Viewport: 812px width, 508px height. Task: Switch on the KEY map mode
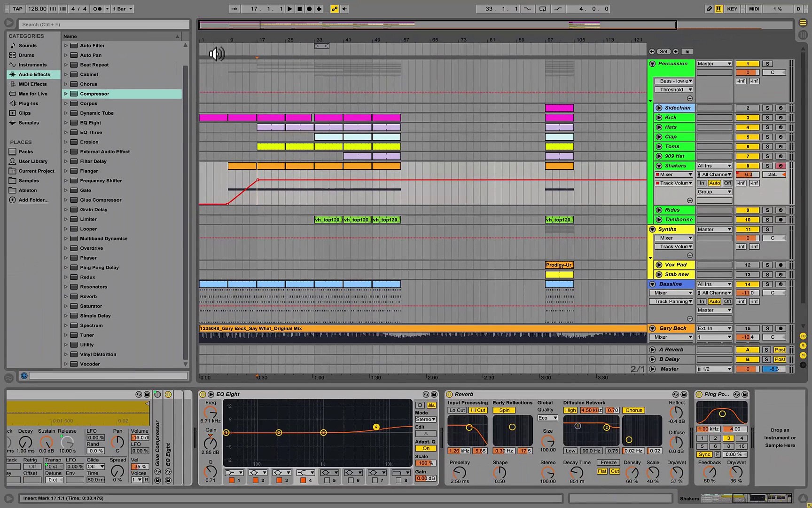pyautogui.click(x=732, y=9)
